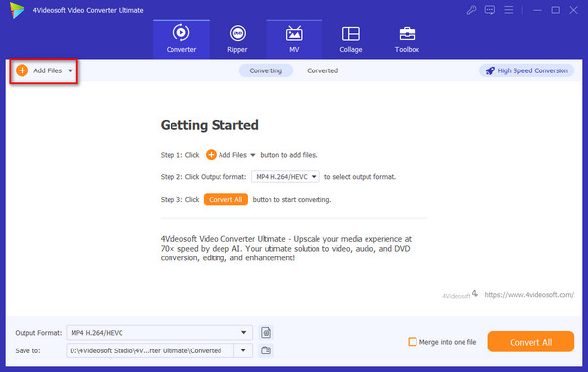Switch to the Collage tab
The width and height of the screenshot is (588, 372).
coord(351,39)
